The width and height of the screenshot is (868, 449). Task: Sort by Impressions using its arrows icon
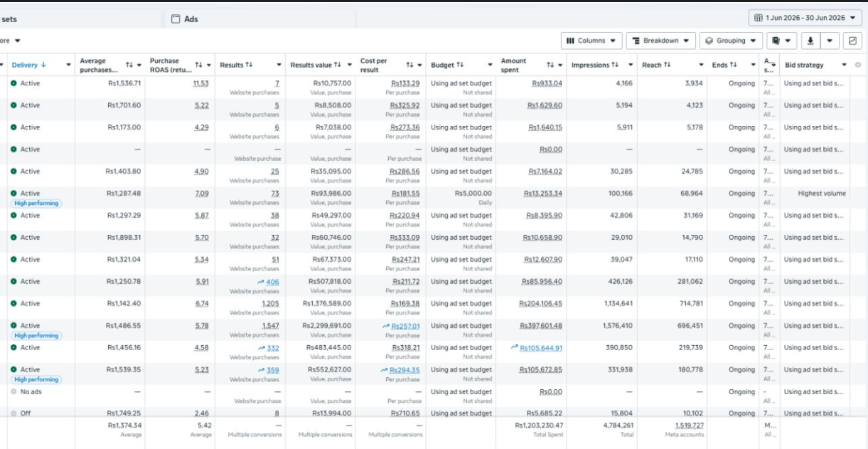[616, 65]
